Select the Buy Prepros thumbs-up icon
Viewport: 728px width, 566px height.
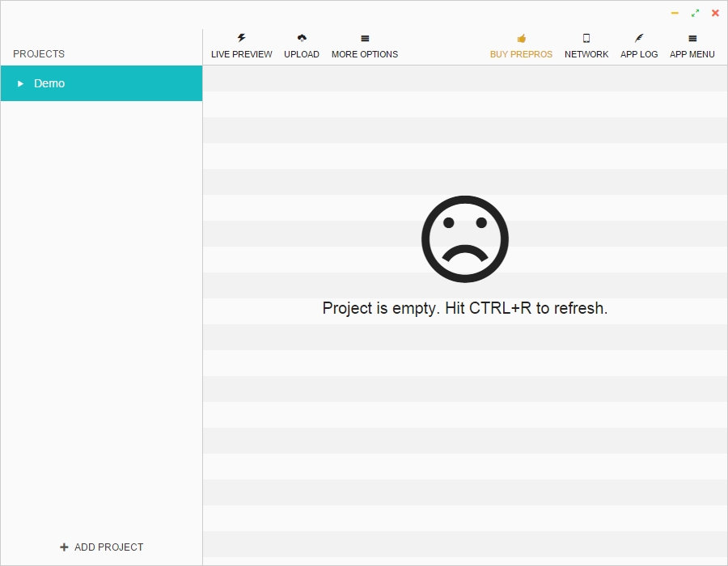click(x=521, y=37)
